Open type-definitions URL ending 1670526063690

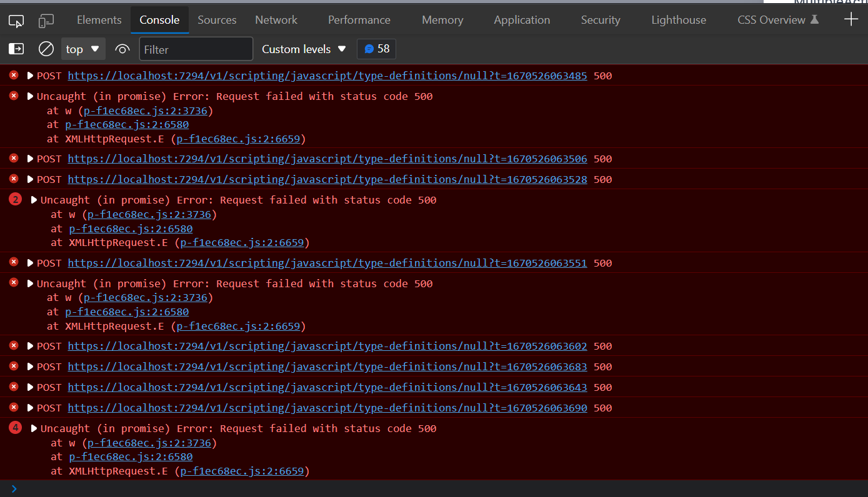point(327,408)
